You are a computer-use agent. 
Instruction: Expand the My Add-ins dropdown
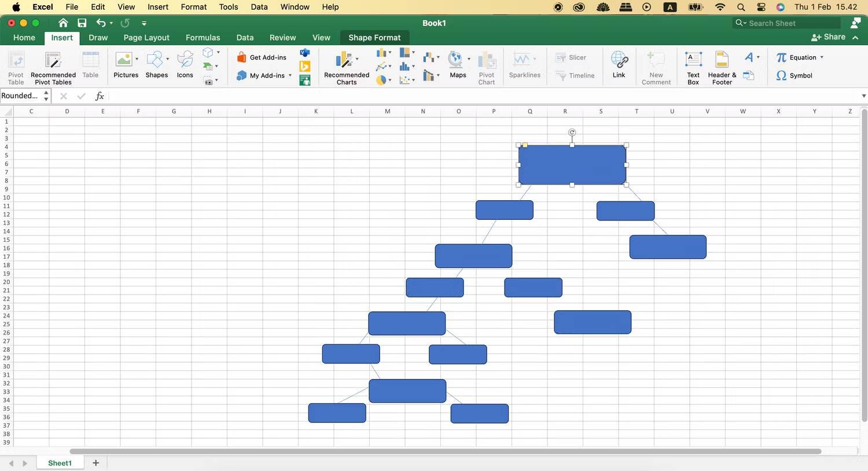pyautogui.click(x=290, y=75)
